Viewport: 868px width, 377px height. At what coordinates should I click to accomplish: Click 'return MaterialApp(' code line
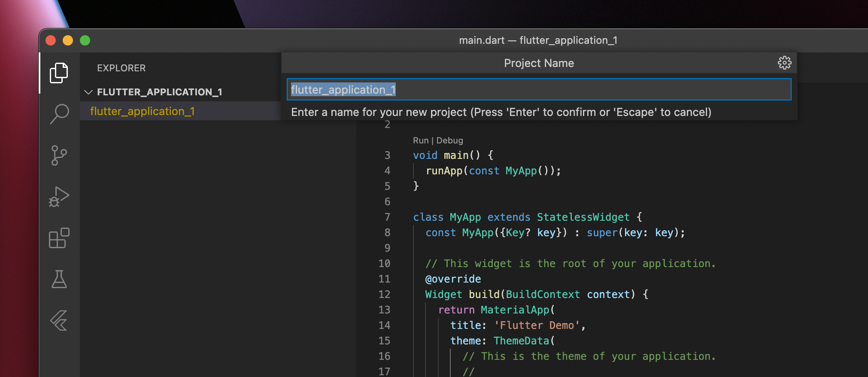coord(496,310)
